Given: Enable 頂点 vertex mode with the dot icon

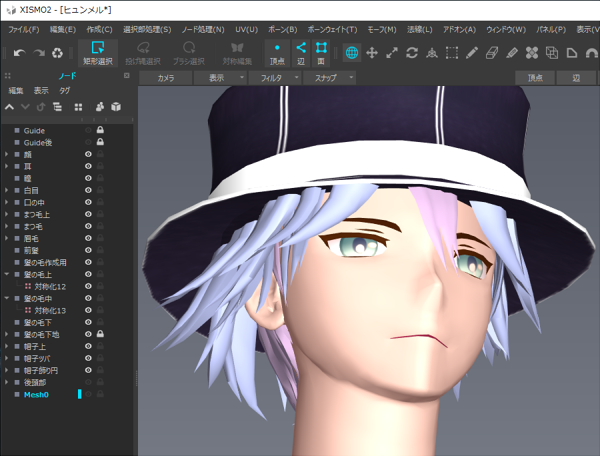Looking at the screenshot, I should coord(277,53).
